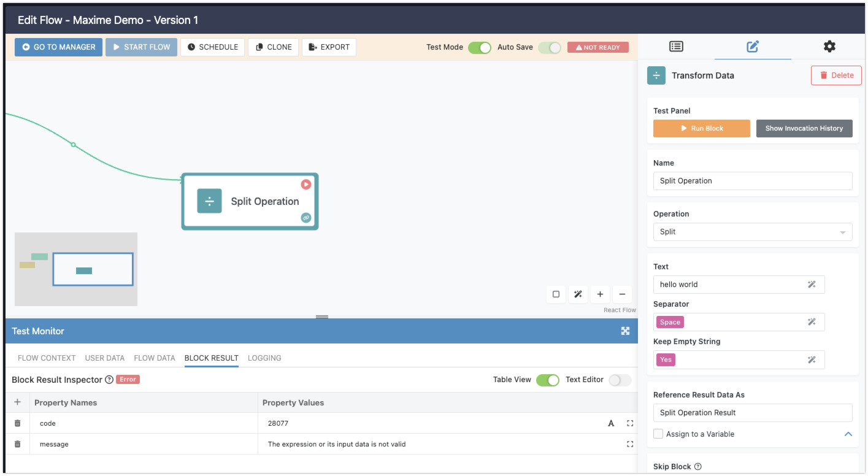Switch to the FLOW CONTEXT tab
The image size is (868, 476).
pos(47,358)
